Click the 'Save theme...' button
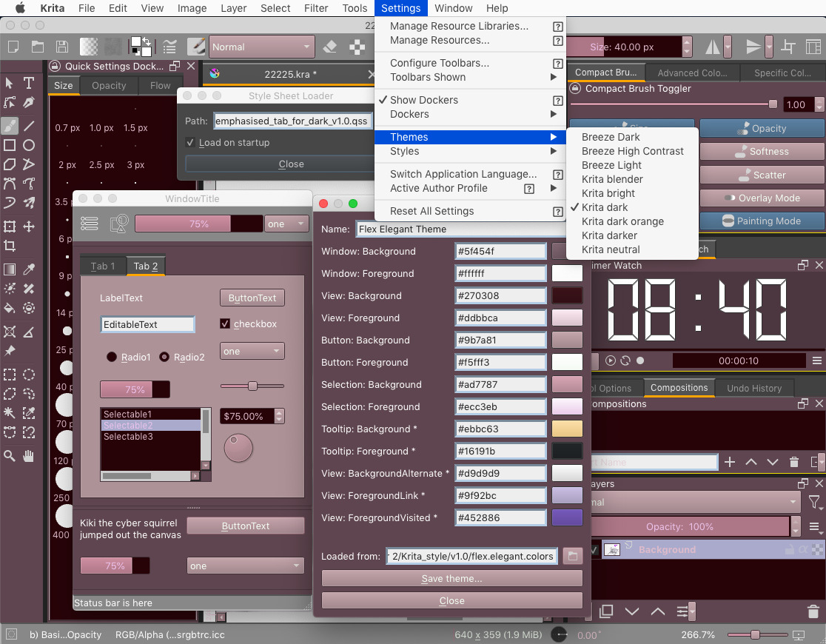The image size is (826, 644). click(451, 578)
